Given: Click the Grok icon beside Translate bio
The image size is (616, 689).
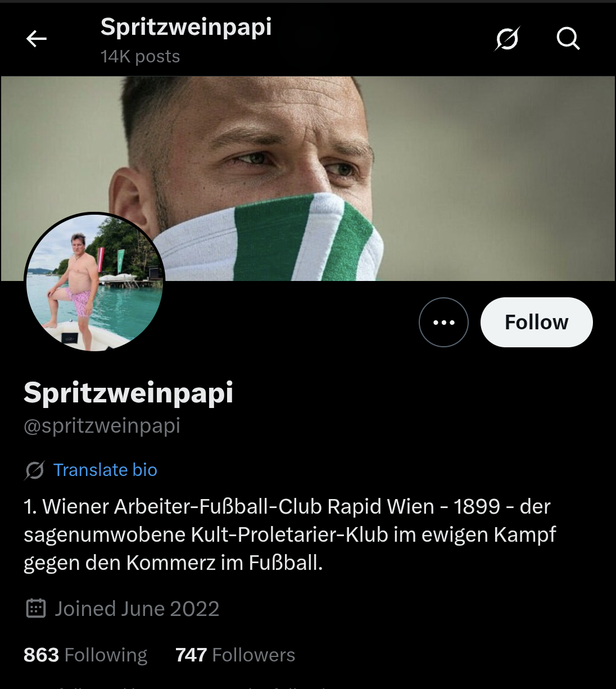Looking at the screenshot, I should 34,470.
